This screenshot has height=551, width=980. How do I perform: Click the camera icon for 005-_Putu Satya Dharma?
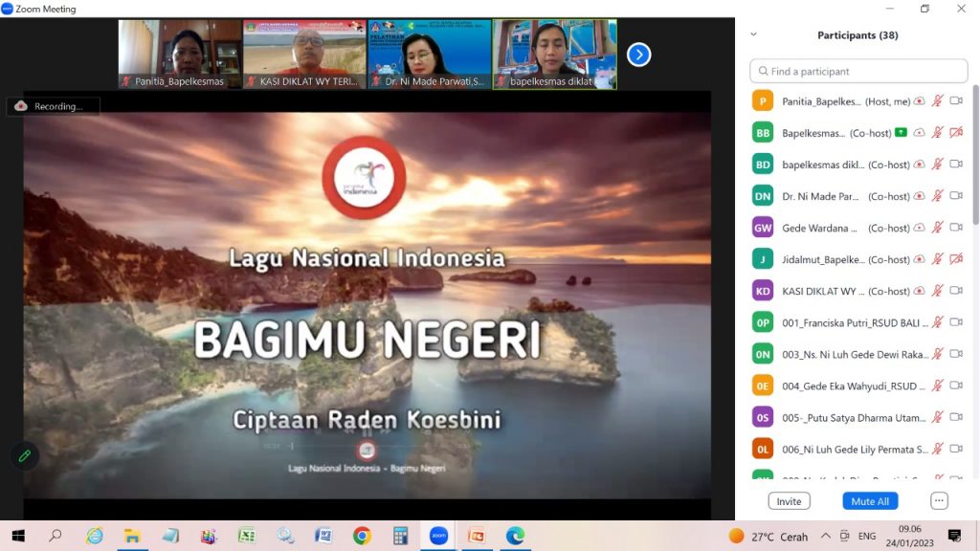[x=956, y=417]
